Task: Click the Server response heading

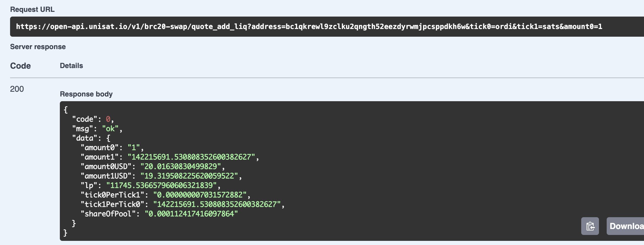Action: pos(38,47)
